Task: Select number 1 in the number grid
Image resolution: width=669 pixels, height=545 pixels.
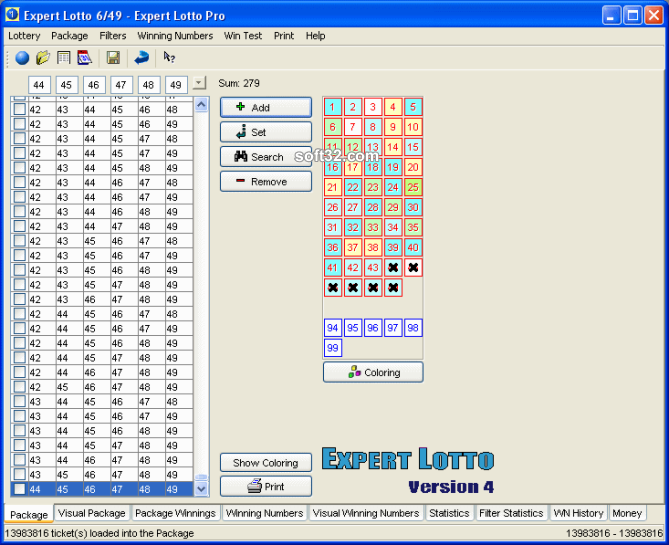Action: [332, 107]
